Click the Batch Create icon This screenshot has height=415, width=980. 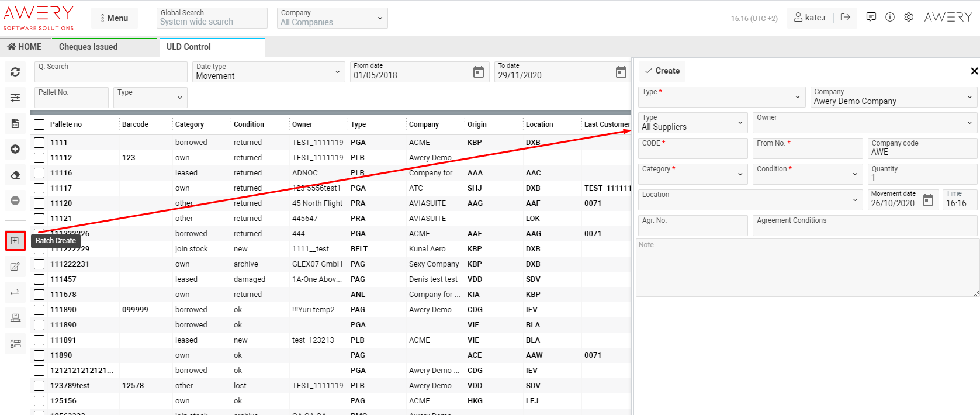pos(15,241)
